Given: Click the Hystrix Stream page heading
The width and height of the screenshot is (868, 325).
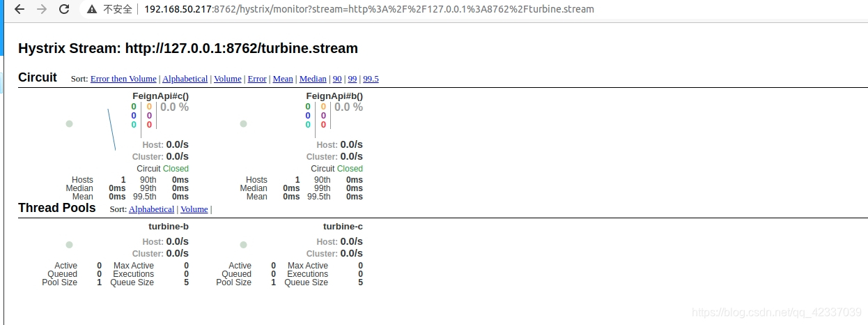Looking at the screenshot, I should [188, 49].
